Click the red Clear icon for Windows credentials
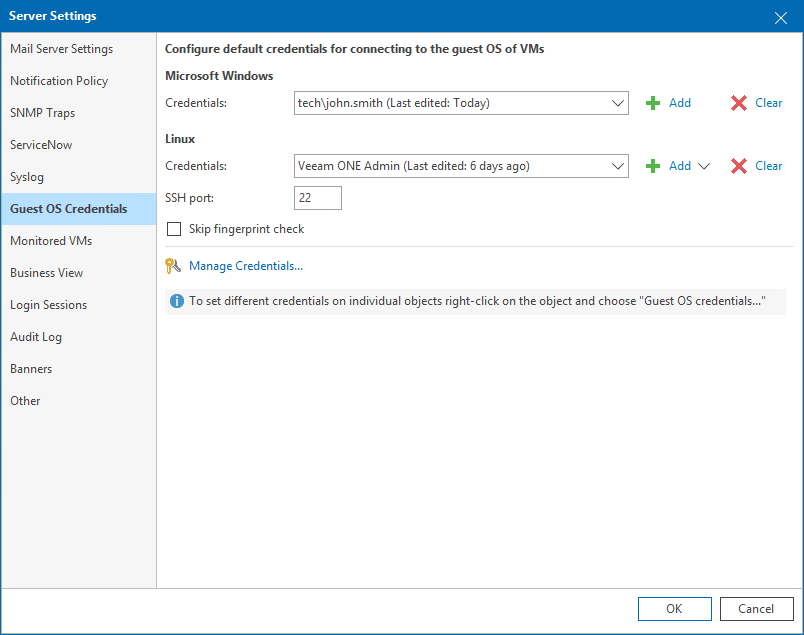Viewport: 804px width, 635px height. click(x=737, y=103)
